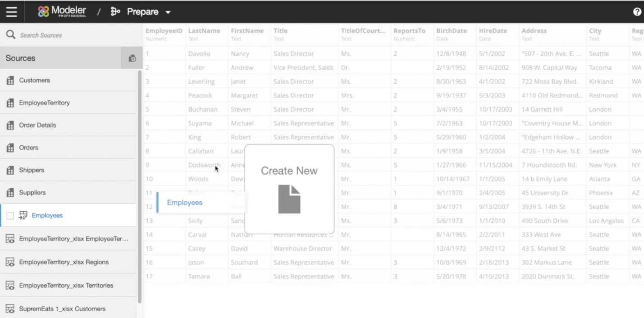Click the sources list vertical scrollbar

pos(139,180)
